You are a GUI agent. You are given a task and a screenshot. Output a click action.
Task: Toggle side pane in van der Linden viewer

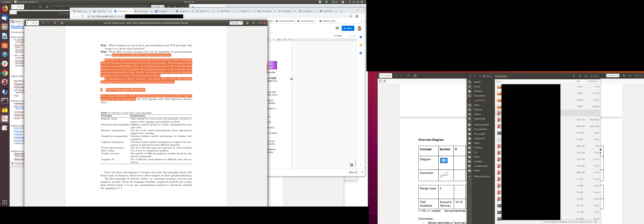[62, 23]
